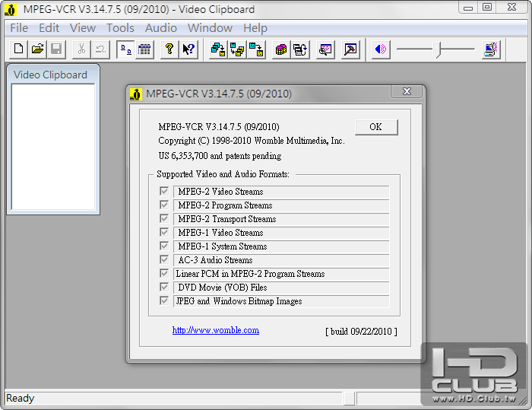This screenshot has width=532, height=410.
Task: Click the Video Clipboard panel title
Action: [50, 75]
